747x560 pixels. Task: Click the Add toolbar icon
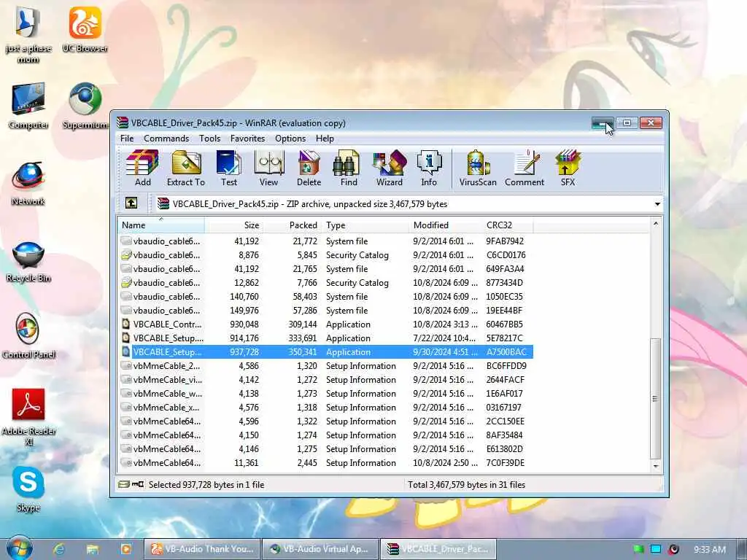[142, 168]
